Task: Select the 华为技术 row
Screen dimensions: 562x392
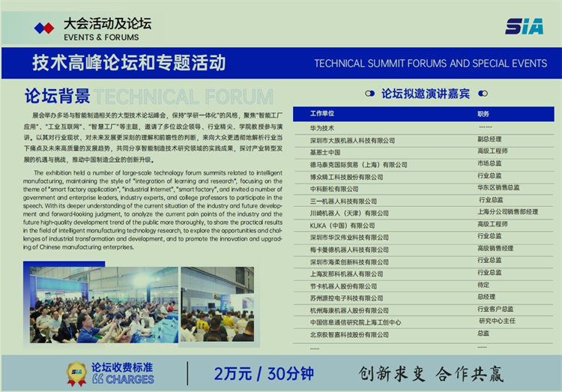Action: [x=423, y=128]
